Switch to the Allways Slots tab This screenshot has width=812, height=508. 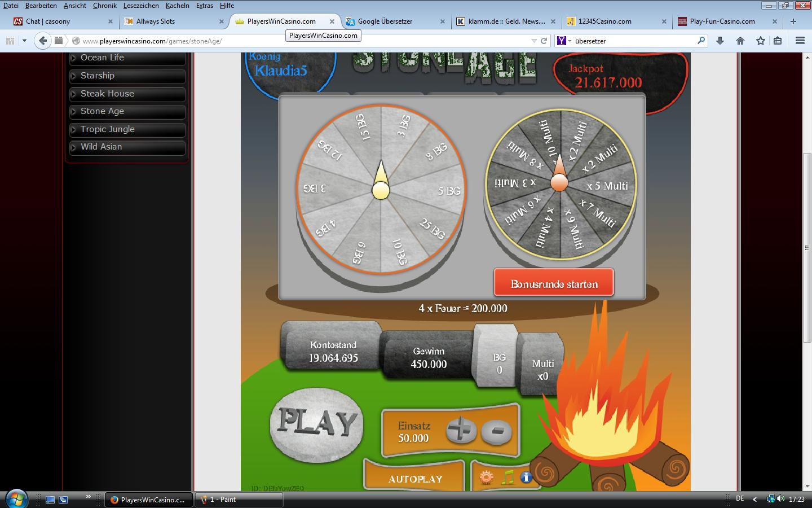(x=174, y=21)
